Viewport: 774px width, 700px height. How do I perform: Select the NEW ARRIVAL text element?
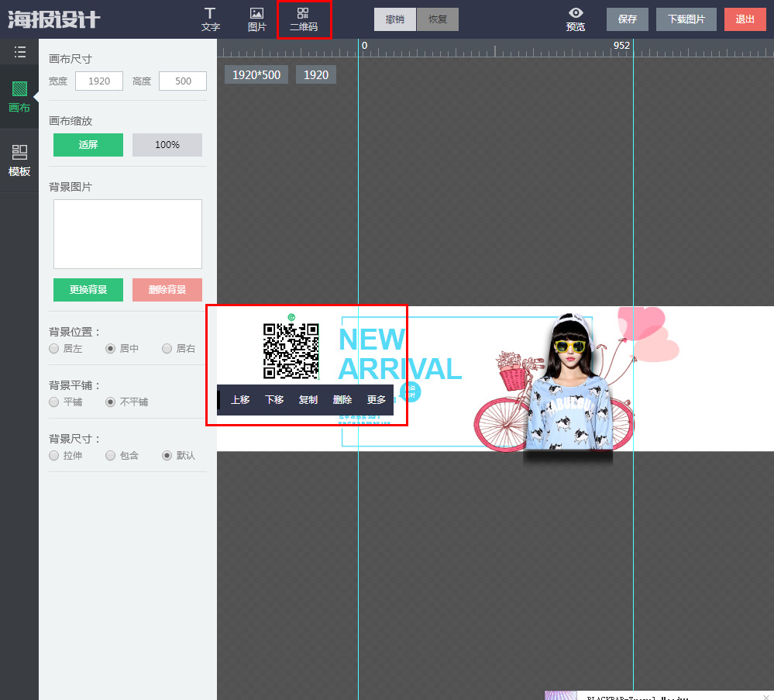pos(400,353)
